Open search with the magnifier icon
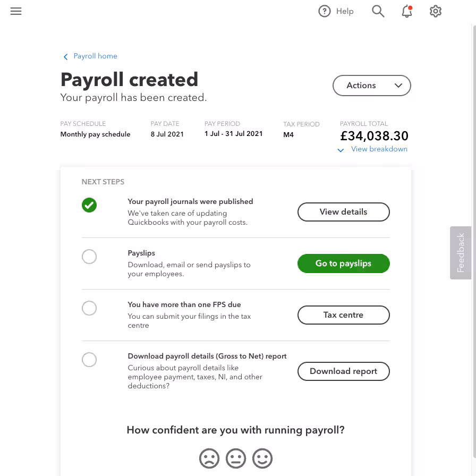This screenshot has height=476, width=476. [x=378, y=11]
